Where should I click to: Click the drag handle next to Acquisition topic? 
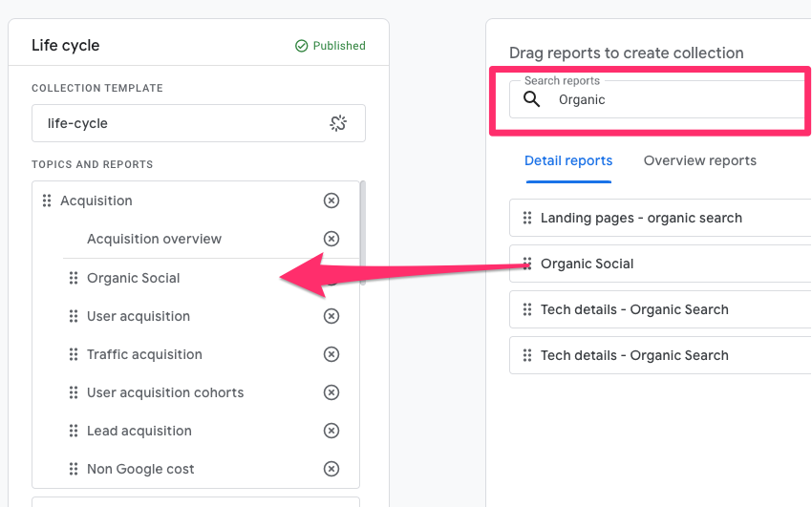tap(47, 201)
